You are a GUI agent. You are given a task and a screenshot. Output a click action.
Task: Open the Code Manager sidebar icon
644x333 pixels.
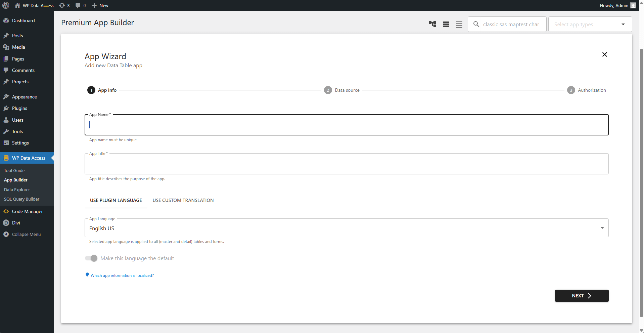tap(6, 211)
